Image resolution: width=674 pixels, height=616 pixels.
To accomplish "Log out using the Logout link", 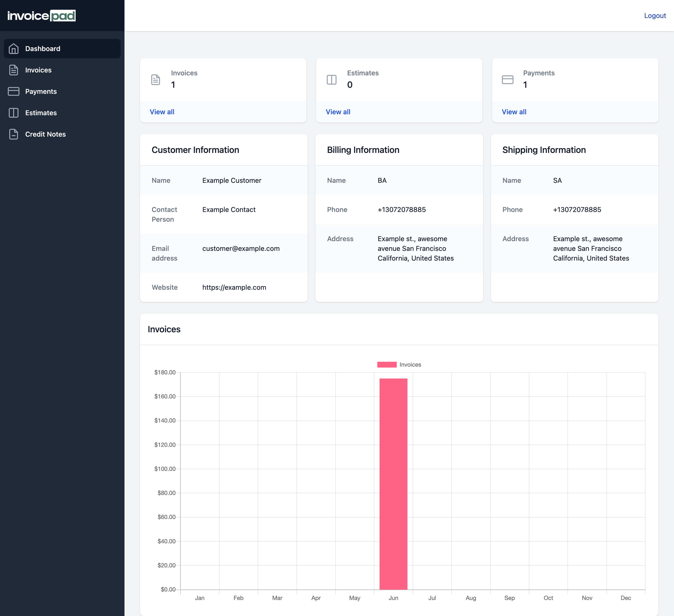I will click(x=655, y=15).
